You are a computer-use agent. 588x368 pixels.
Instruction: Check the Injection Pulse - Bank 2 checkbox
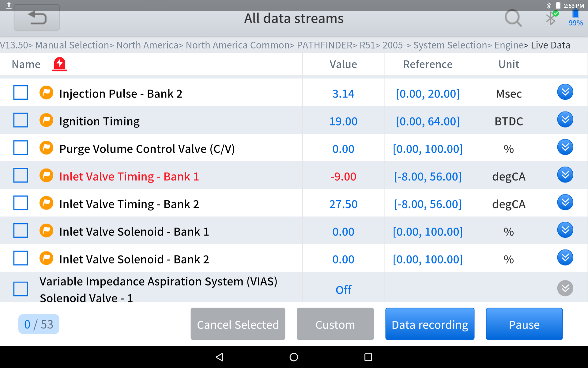tap(21, 93)
